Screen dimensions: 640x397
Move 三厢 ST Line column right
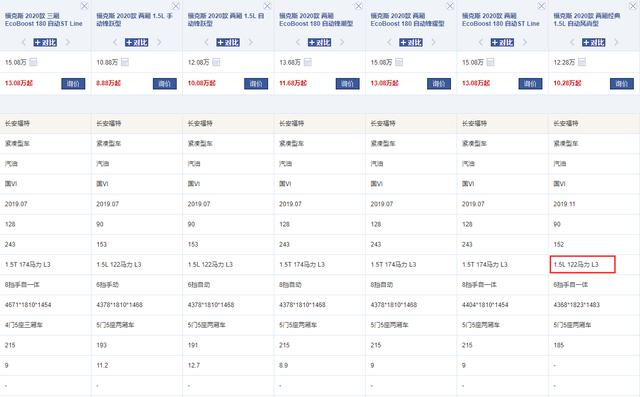click(68, 42)
